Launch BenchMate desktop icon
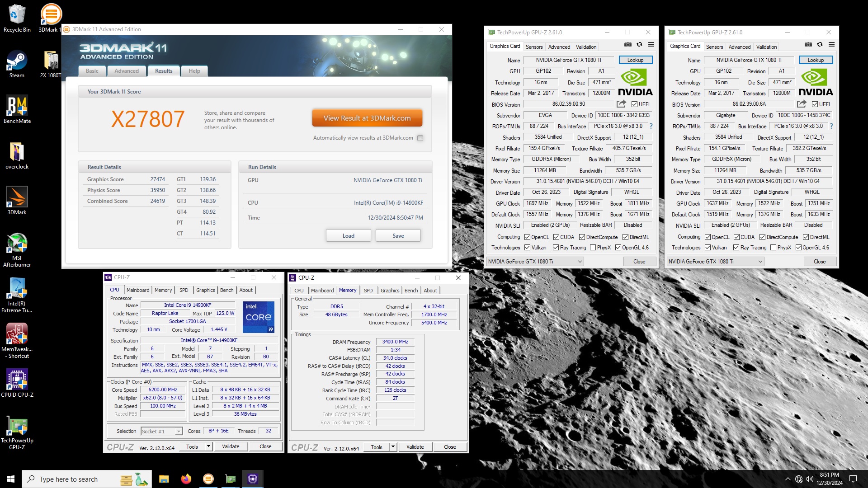This screenshot has width=868, height=488. point(17,110)
